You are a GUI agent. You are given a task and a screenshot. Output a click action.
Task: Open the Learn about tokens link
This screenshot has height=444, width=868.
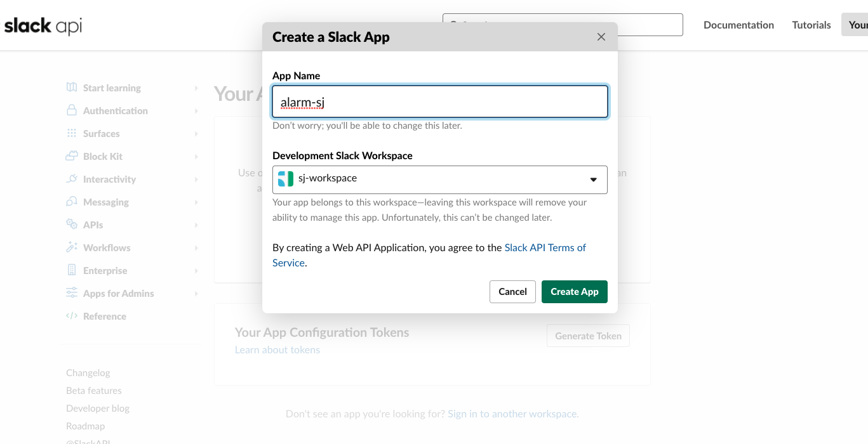point(277,350)
